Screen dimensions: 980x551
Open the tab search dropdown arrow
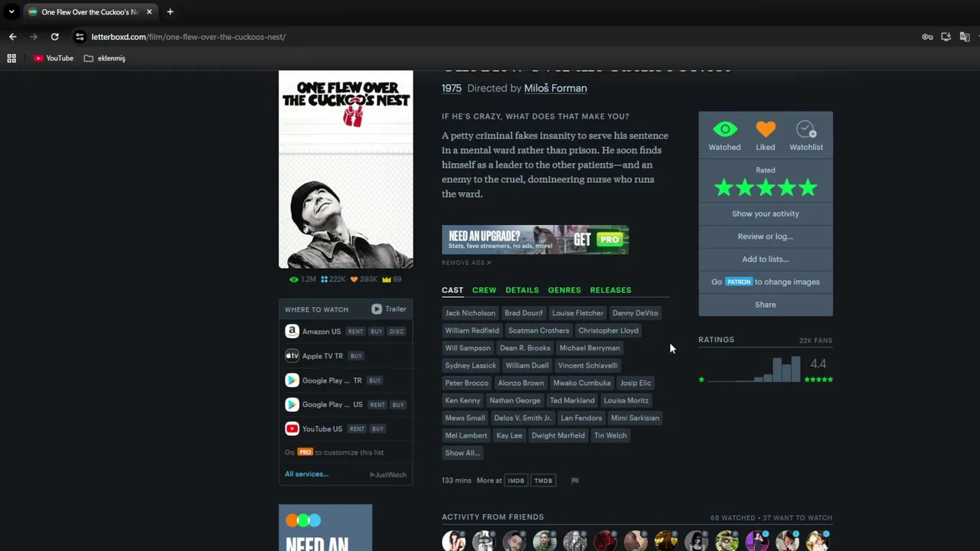tap(11, 11)
